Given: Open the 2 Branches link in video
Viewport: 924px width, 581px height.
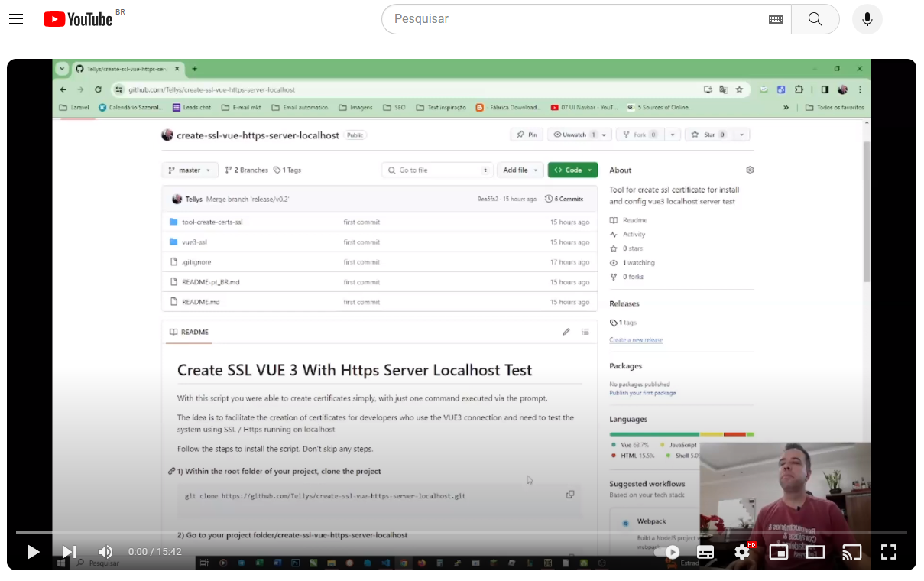Looking at the screenshot, I should pos(247,170).
